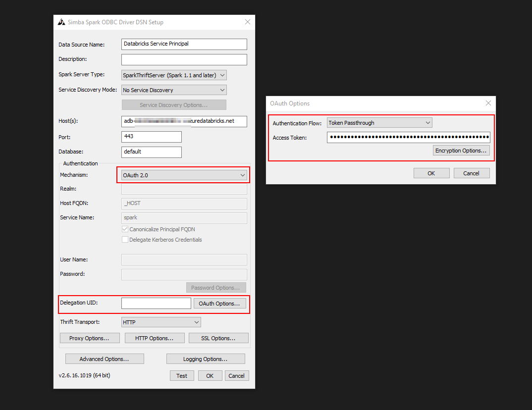The image size is (532, 410).
Task: Open Encryption Options in OAuth dialog
Action: (461, 151)
